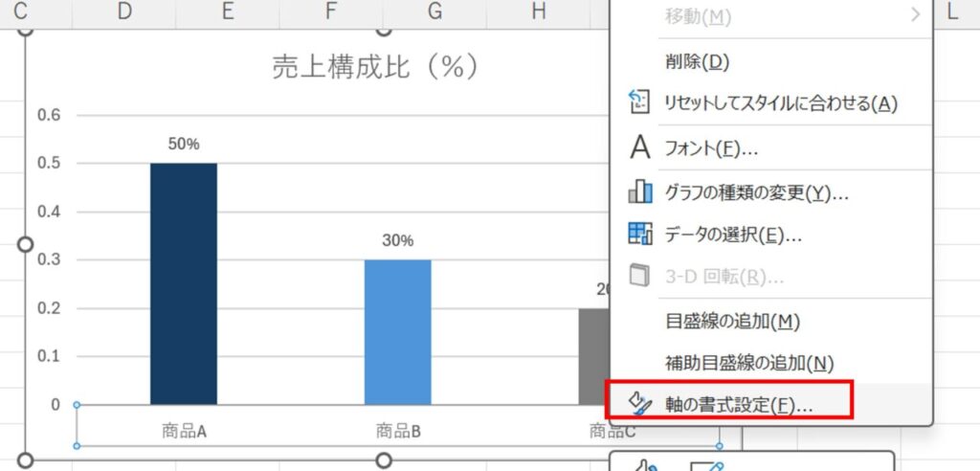The height and width of the screenshot is (471, 980).
Task: Select the light blue 商品B bar
Action: pos(397,332)
